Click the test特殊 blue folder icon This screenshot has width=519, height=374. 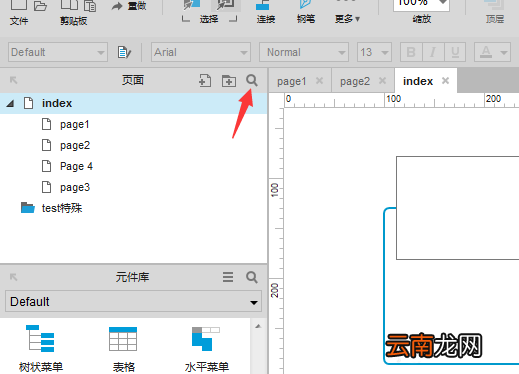point(27,208)
